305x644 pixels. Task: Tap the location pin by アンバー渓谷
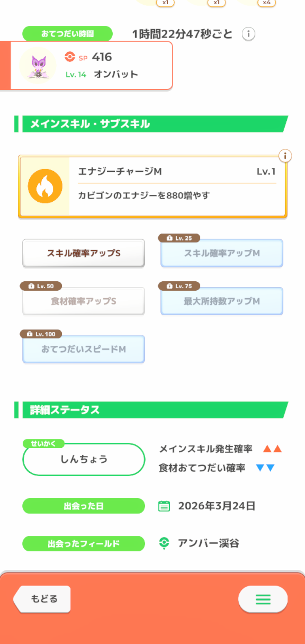pyautogui.click(x=164, y=543)
